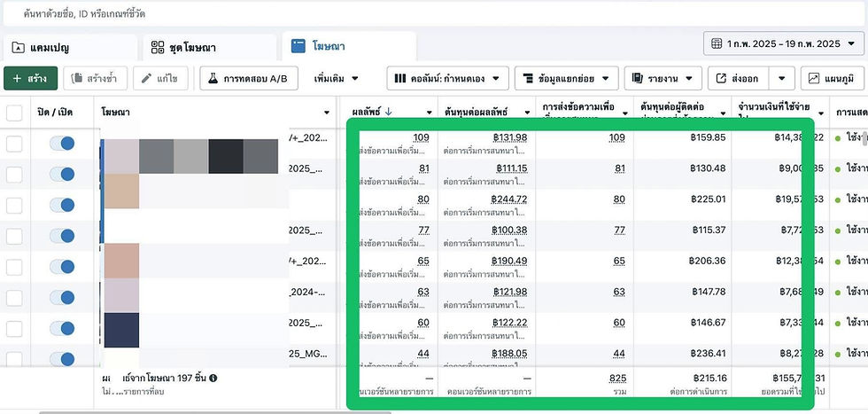
Task: Click the สร้าง create button
Action: (30, 78)
